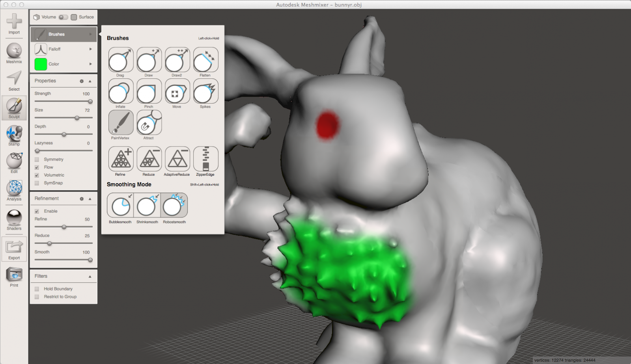Viewport: 631px width, 364px height.
Task: Select the Stamp tool in the sidebar
Action: click(14, 135)
